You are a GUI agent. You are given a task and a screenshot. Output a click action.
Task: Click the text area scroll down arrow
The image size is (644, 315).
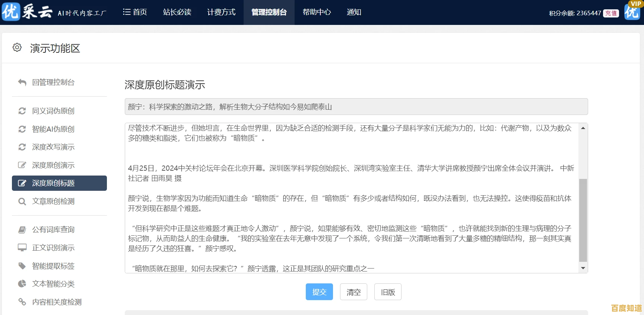pos(583,268)
